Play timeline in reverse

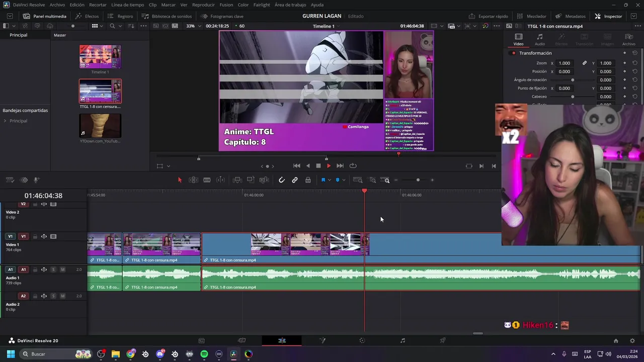[x=308, y=166]
